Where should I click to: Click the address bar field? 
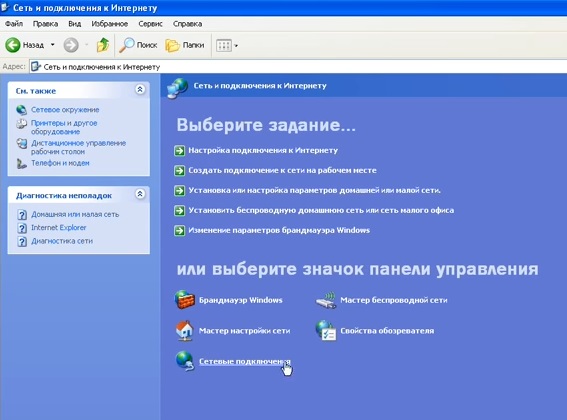click(x=298, y=67)
